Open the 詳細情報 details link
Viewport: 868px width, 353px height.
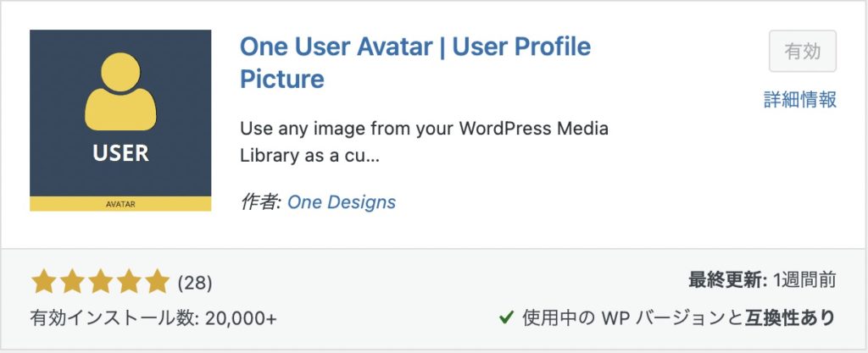pos(800,99)
